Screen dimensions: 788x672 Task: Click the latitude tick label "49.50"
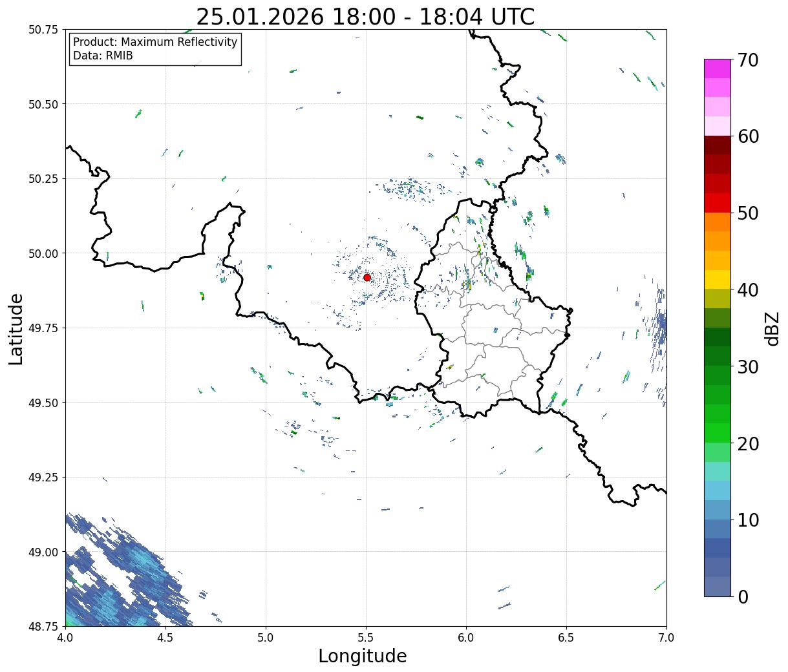pos(43,403)
